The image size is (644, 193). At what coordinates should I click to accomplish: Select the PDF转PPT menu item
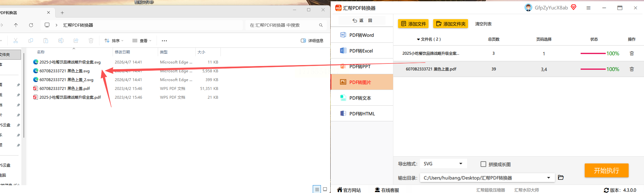[x=362, y=66]
